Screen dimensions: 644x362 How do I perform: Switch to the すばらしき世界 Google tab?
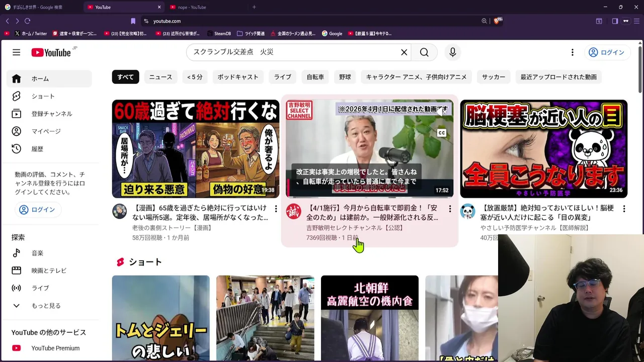click(39, 7)
